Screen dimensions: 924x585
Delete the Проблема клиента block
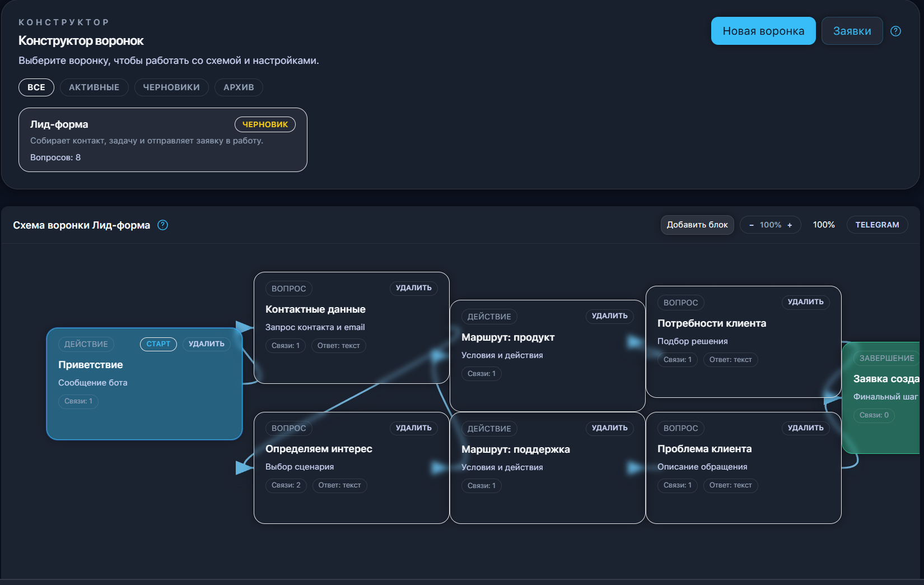pyautogui.click(x=805, y=428)
